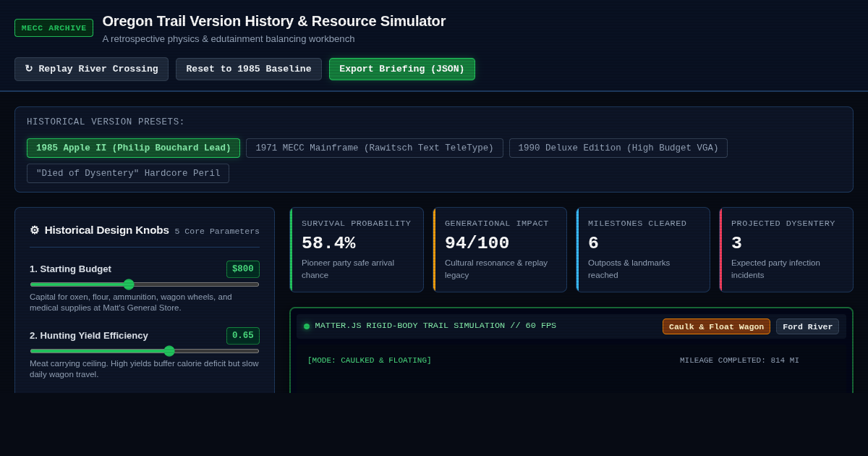
Task: Click the Starting Budget slider handle
Action: (129, 284)
